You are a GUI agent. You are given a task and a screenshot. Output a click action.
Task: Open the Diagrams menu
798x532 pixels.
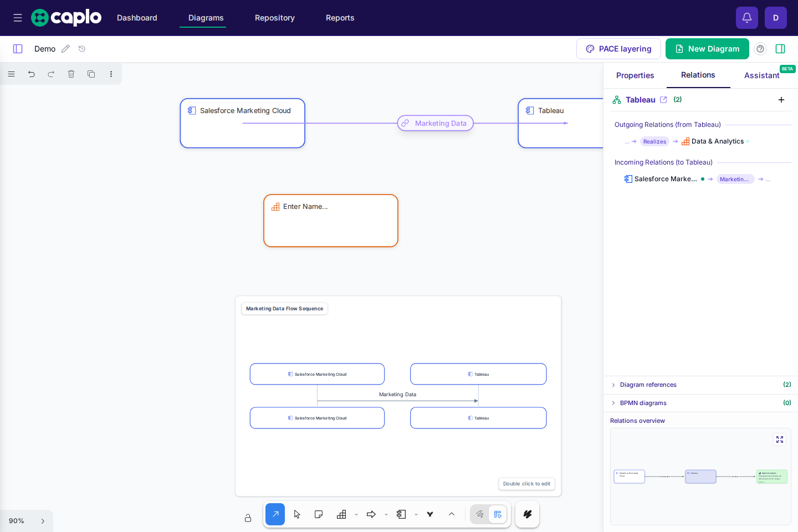tap(206, 18)
